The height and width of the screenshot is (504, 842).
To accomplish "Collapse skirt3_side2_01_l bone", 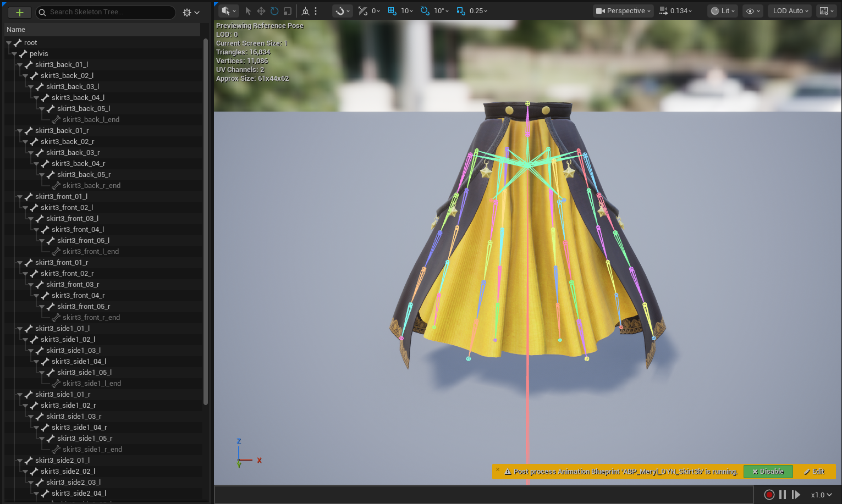I will click(x=20, y=461).
